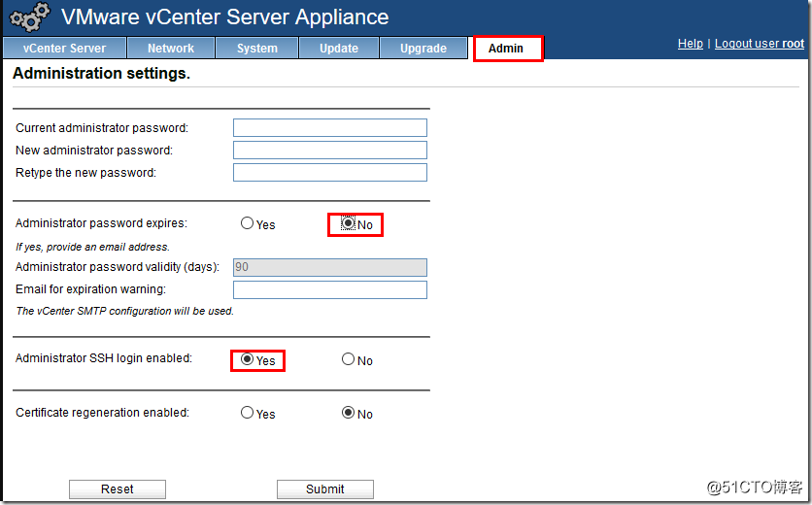
Task: Set Certificate regeneration enabled to No
Action: pyautogui.click(x=348, y=413)
